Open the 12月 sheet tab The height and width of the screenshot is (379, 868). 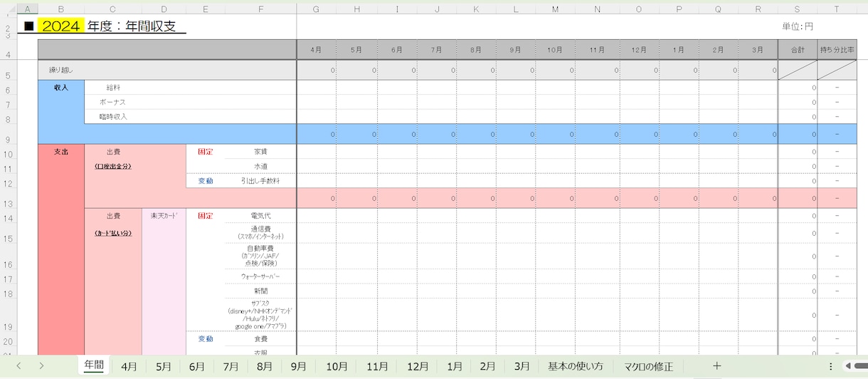tap(418, 366)
